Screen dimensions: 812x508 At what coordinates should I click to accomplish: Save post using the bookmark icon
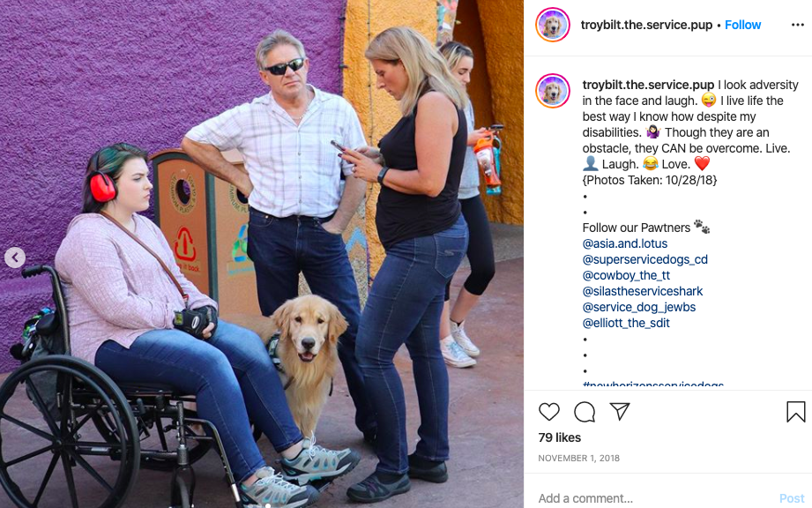coord(795,412)
